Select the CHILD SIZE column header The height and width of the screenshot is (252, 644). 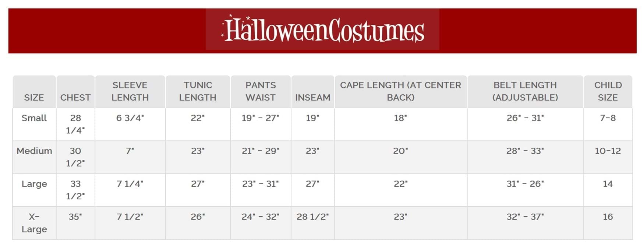click(608, 91)
